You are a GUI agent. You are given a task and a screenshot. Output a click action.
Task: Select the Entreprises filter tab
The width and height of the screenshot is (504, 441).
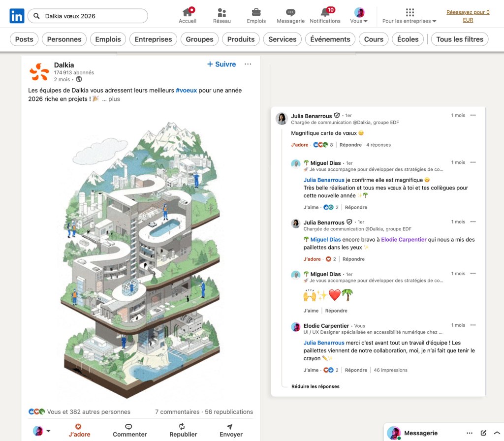click(x=153, y=39)
